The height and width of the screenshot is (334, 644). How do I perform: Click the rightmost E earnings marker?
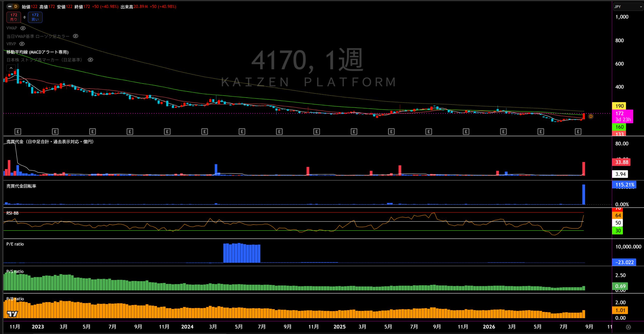click(578, 132)
